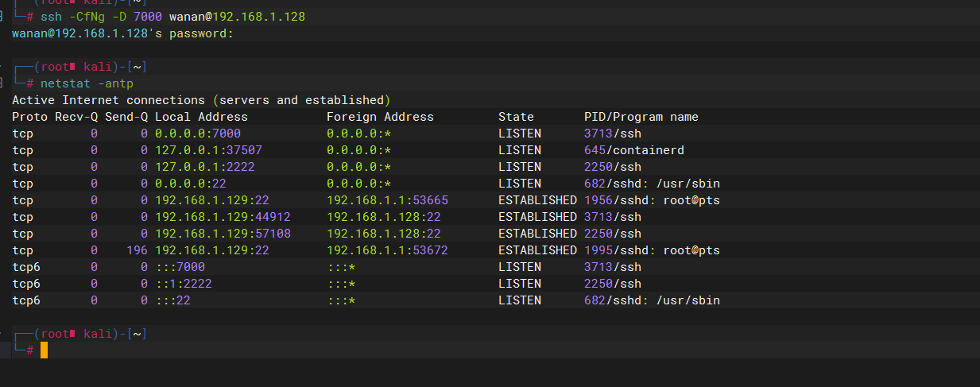Click the PID/Program name column header
The width and height of the screenshot is (980, 387).
pos(641,117)
